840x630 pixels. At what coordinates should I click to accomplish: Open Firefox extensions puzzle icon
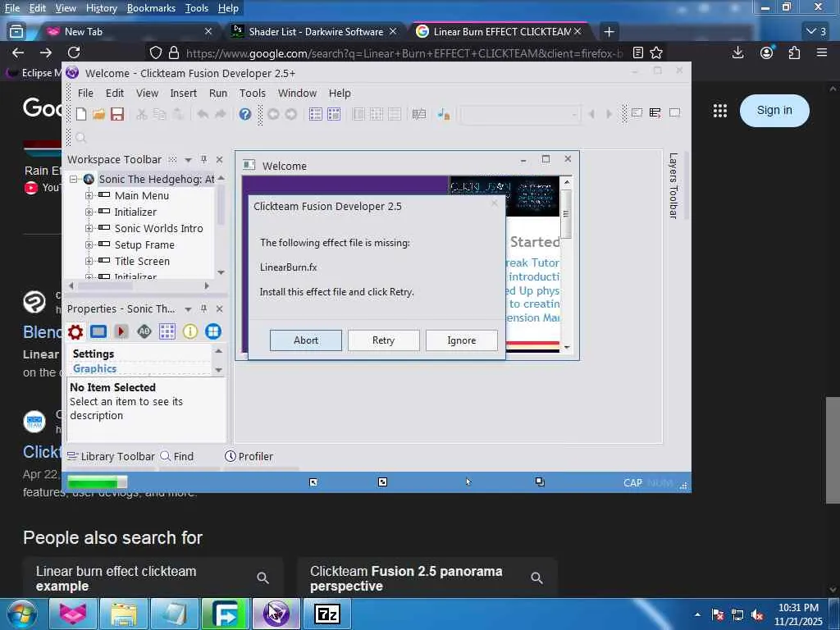point(794,52)
